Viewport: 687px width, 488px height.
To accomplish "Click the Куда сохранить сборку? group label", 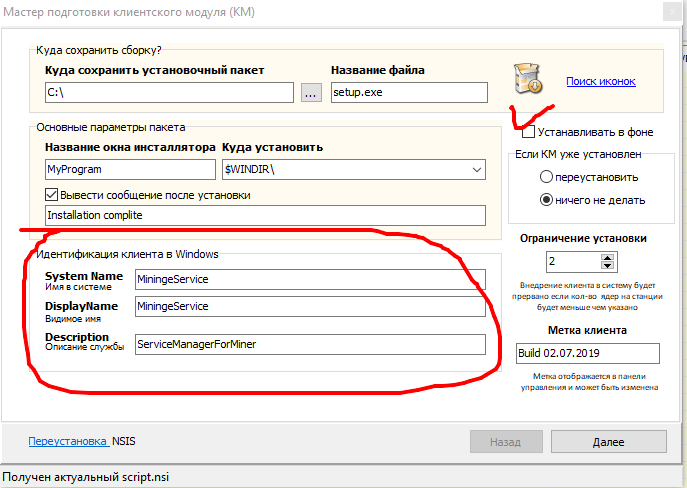I will point(99,50).
